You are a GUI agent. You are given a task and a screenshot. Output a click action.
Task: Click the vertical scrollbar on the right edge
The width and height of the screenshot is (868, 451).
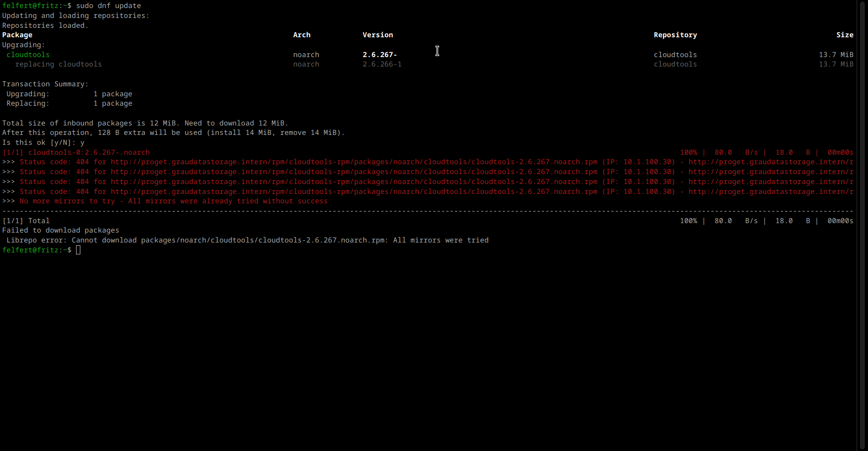click(862, 225)
